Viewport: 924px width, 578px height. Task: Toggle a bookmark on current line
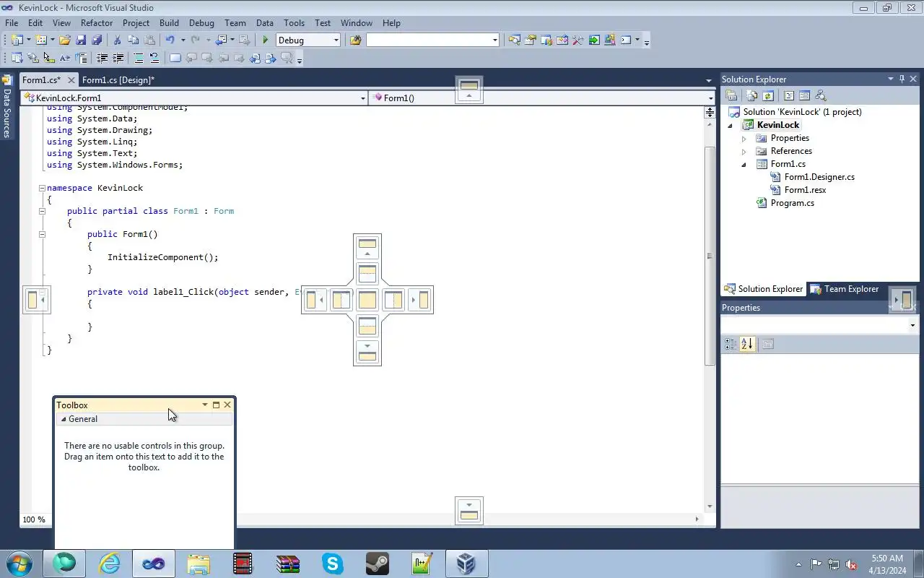coord(175,58)
